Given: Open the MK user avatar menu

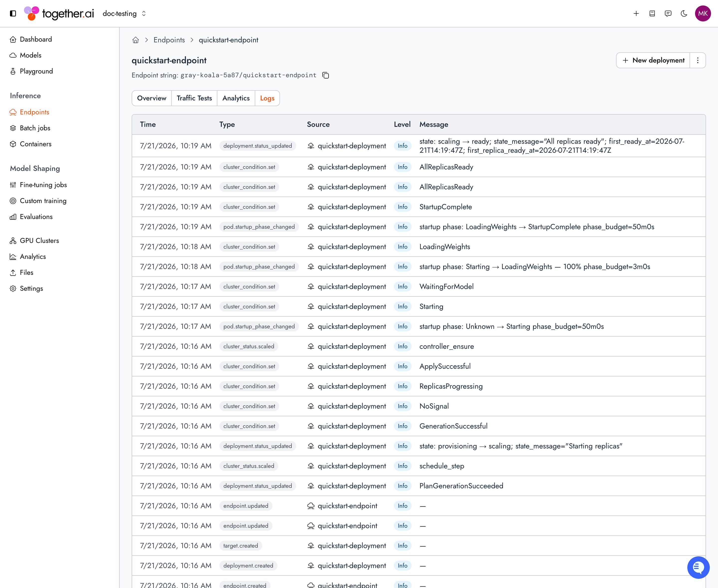Looking at the screenshot, I should coord(703,13).
